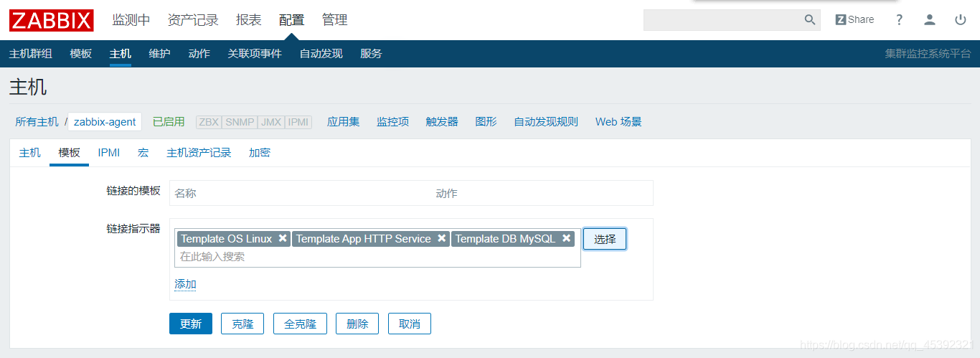Switch to the 加密 tab

coord(260,153)
